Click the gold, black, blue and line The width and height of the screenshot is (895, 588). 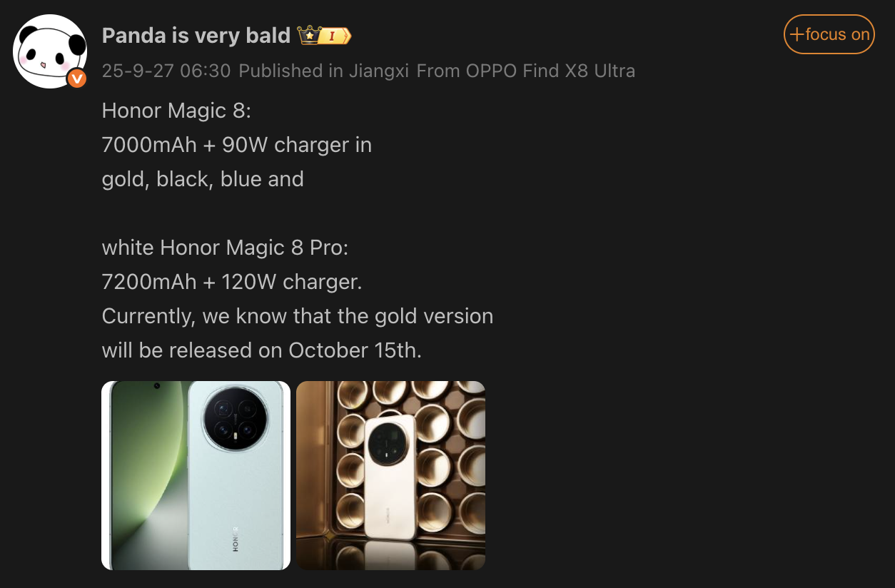tap(203, 178)
